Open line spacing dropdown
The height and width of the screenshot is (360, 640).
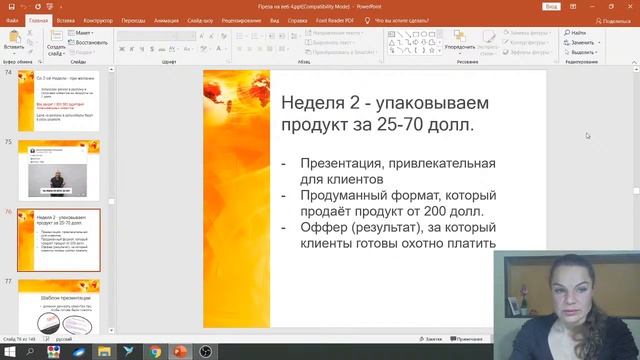[x=294, y=36]
